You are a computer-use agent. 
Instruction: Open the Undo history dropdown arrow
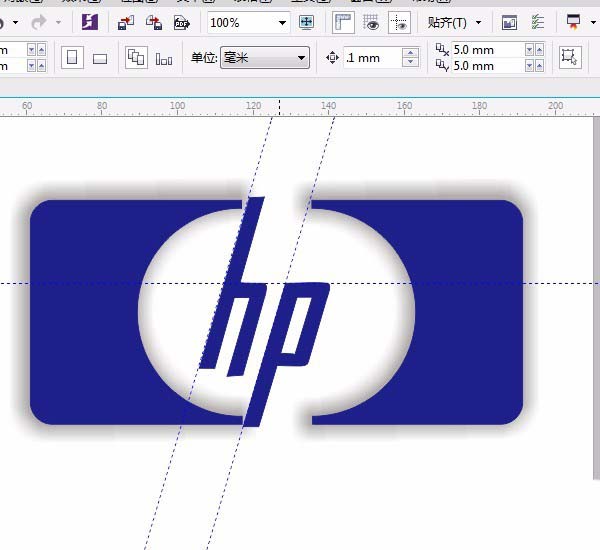(x=16, y=22)
